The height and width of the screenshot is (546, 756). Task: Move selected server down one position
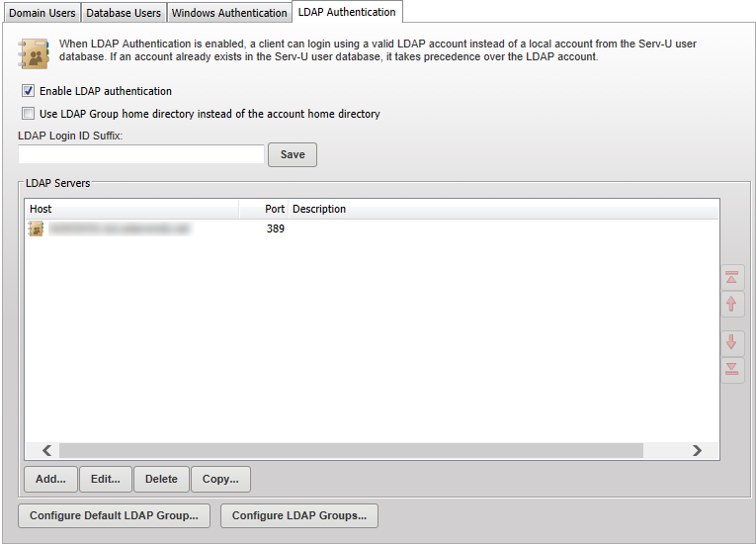pyautogui.click(x=732, y=342)
